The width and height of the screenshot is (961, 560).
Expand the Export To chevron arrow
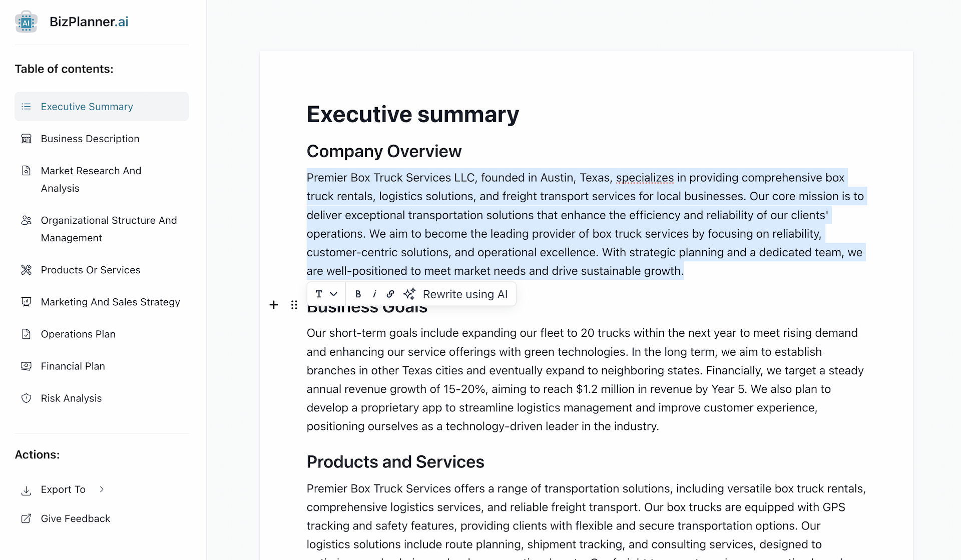coord(102,489)
